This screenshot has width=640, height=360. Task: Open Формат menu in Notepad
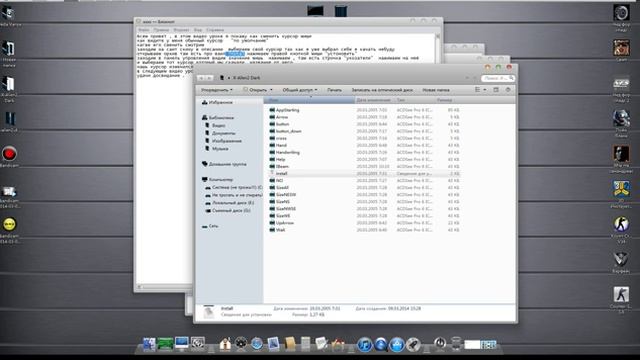click(181, 30)
